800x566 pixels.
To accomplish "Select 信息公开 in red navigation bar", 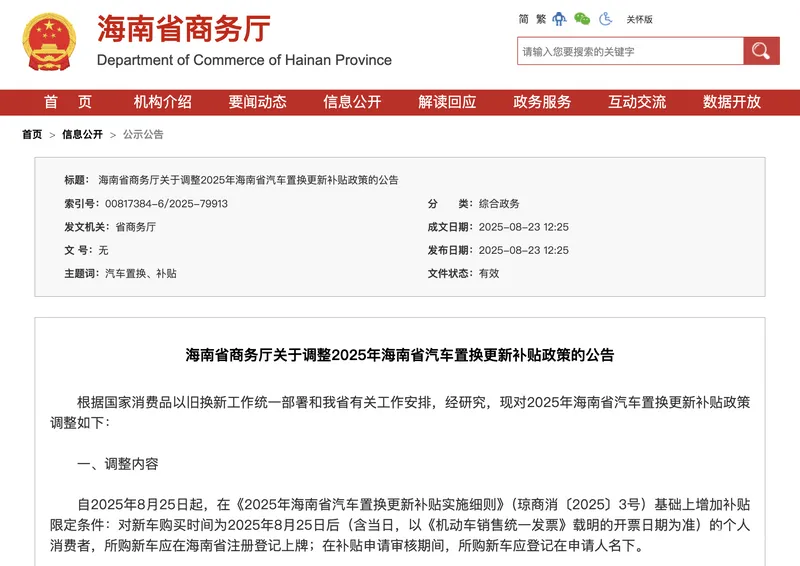I will coord(352,102).
